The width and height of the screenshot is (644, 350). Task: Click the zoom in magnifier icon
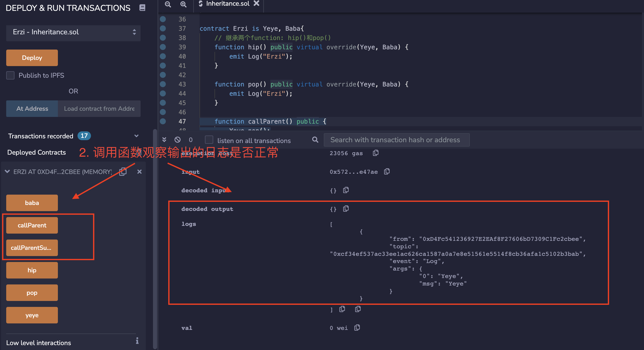point(183,4)
